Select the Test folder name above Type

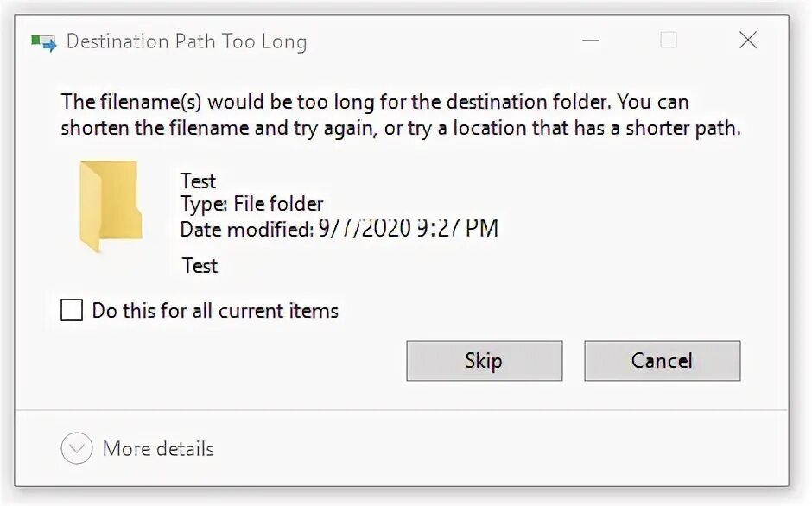[198, 181]
